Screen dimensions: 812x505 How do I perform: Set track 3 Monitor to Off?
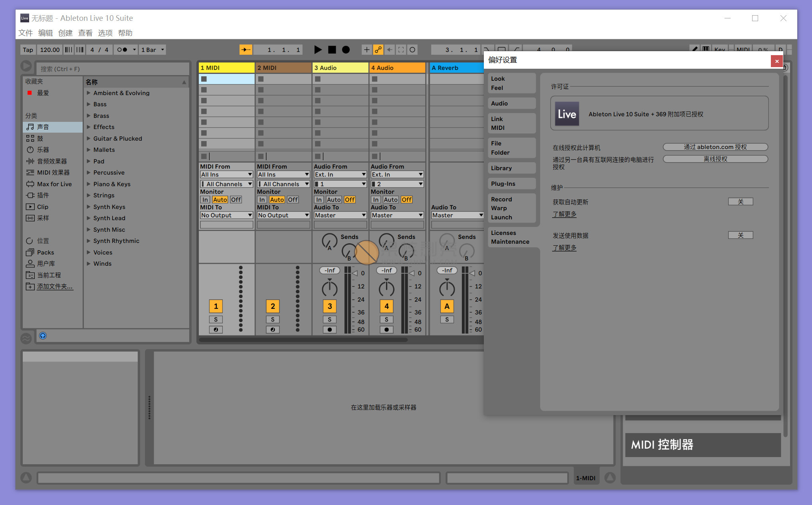tap(350, 199)
